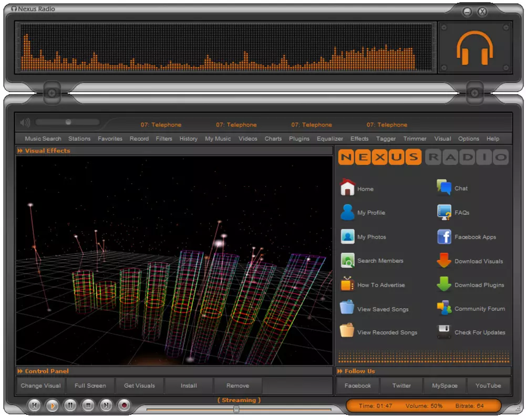Open the Facebook follow link

[x=358, y=385]
